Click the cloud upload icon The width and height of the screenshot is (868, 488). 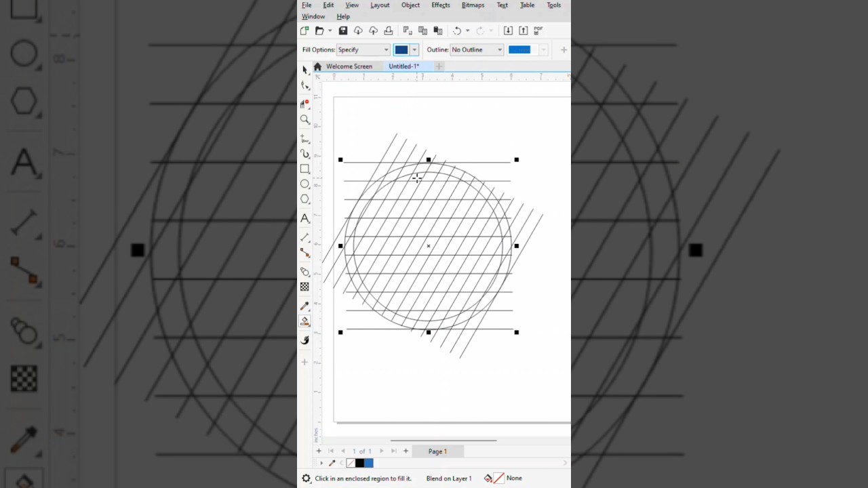(x=373, y=30)
